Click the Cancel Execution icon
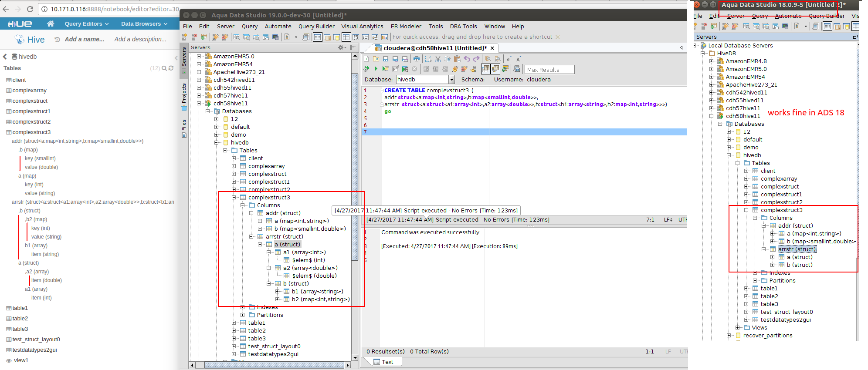 [414, 69]
